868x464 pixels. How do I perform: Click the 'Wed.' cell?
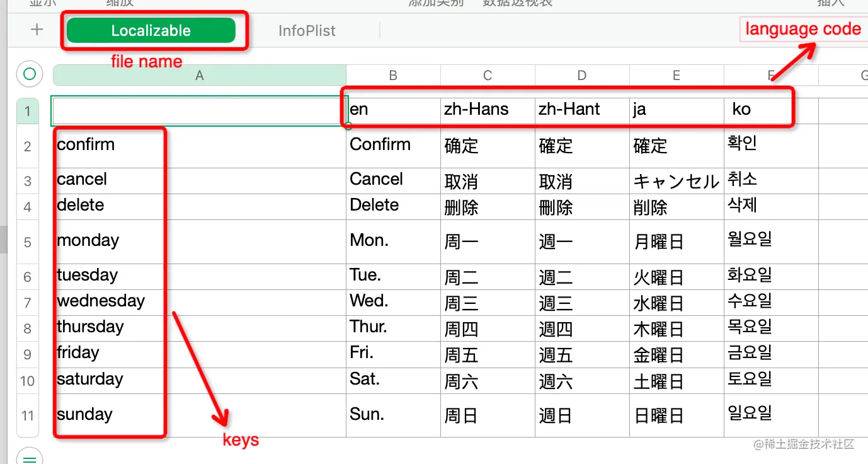(x=393, y=303)
